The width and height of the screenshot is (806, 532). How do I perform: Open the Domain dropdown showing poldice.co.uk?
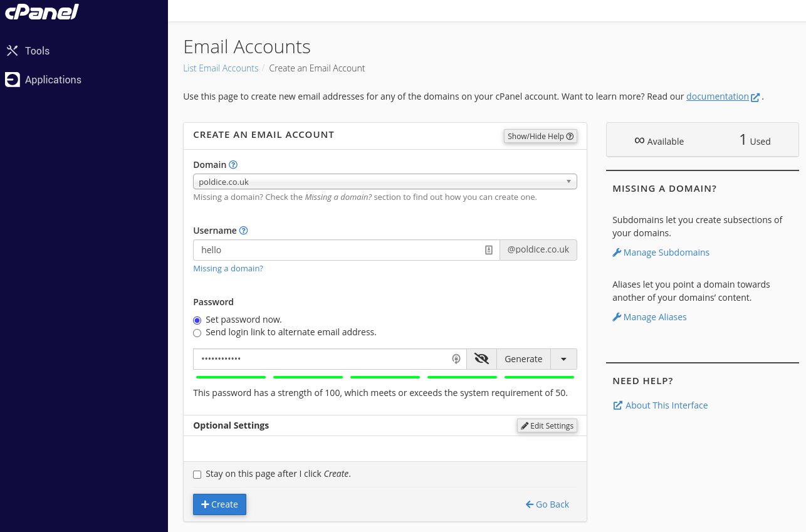(x=384, y=182)
